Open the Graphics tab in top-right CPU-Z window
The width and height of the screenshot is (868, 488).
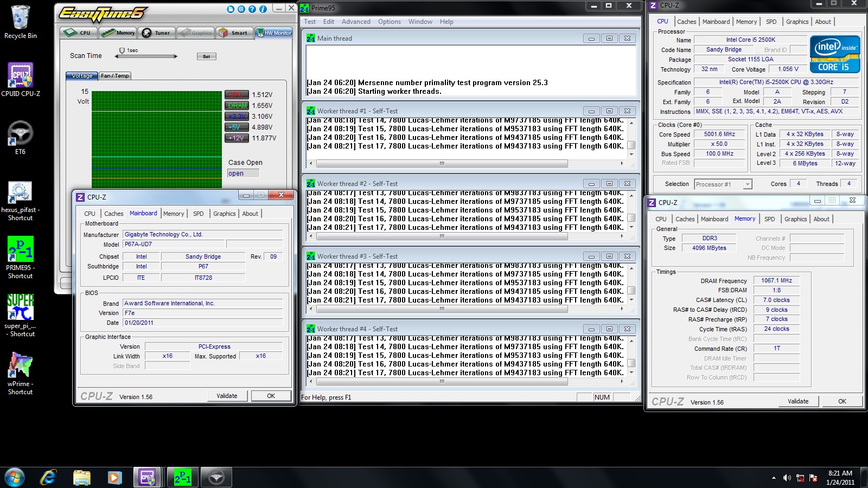coord(797,22)
